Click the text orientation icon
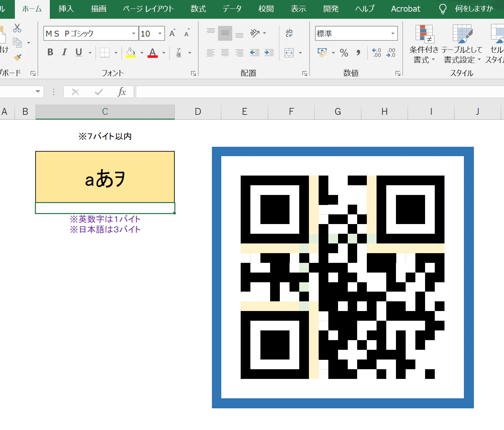 pyautogui.click(x=255, y=33)
